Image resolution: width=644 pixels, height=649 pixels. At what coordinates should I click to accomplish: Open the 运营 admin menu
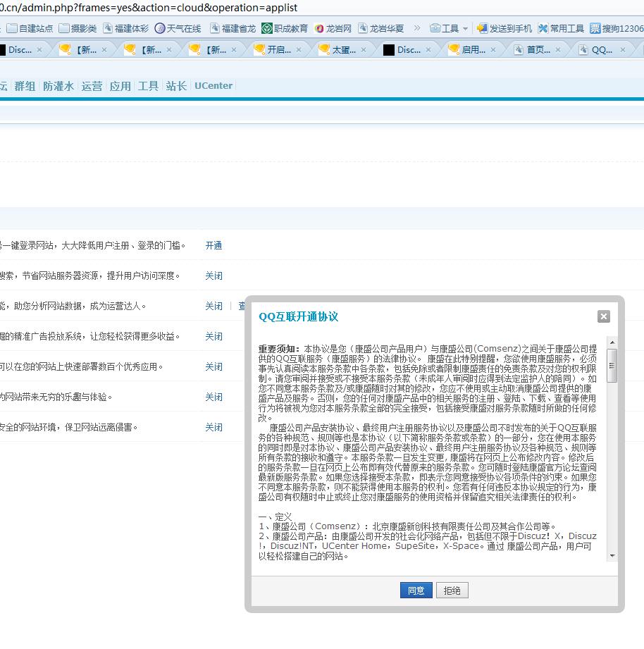92,86
